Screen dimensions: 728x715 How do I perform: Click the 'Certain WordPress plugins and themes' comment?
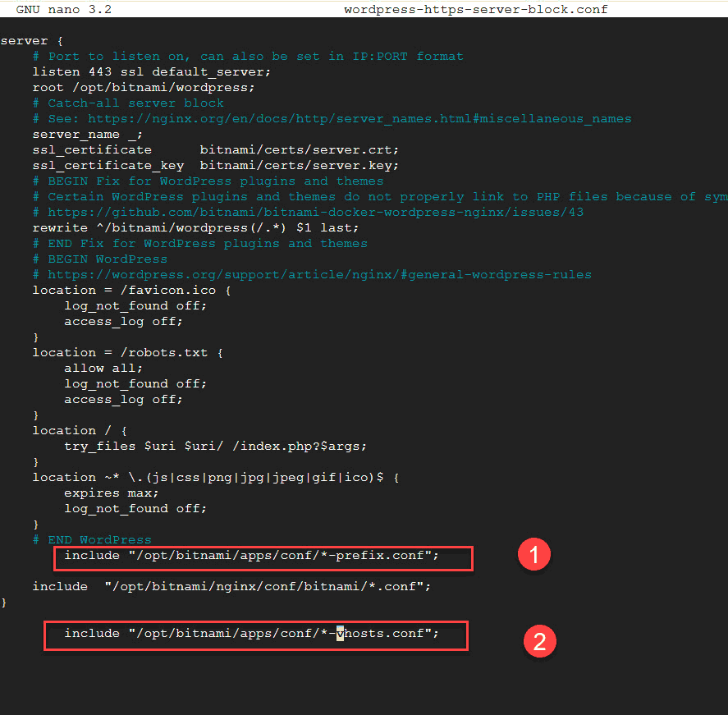(380, 197)
